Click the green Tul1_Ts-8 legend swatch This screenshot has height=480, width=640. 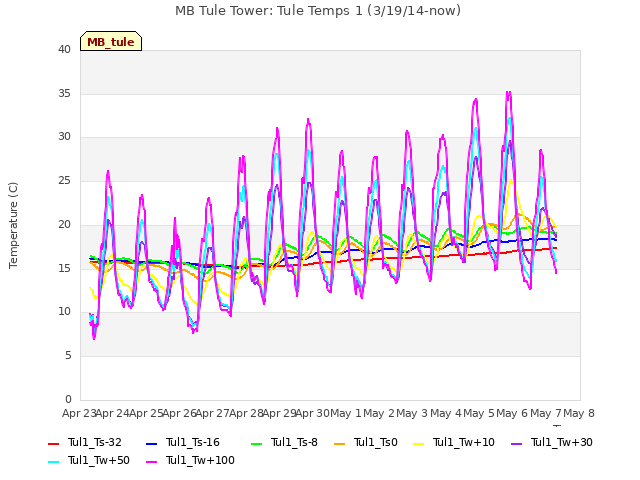point(256,444)
